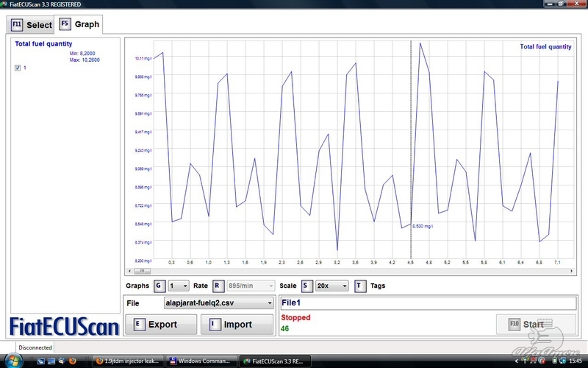Screen dimensions: 588x368
Task: Click the FiatECUScan title bar icon
Action: [x=5, y=5]
